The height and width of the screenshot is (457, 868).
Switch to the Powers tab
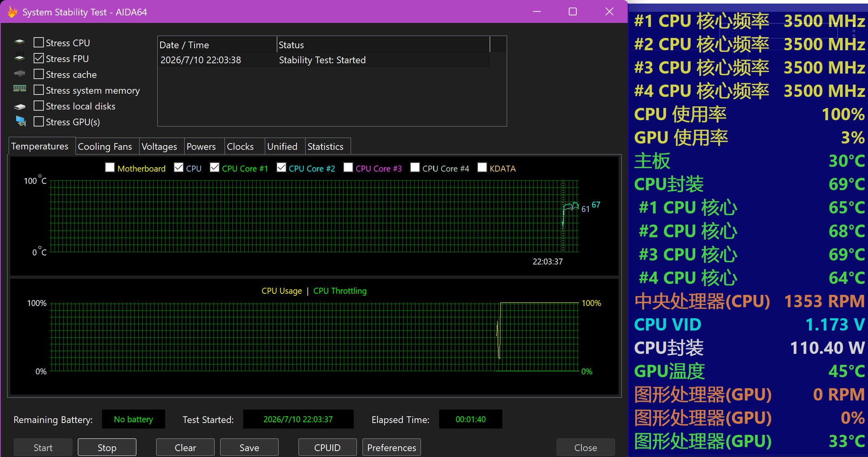pyautogui.click(x=204, y=146)
